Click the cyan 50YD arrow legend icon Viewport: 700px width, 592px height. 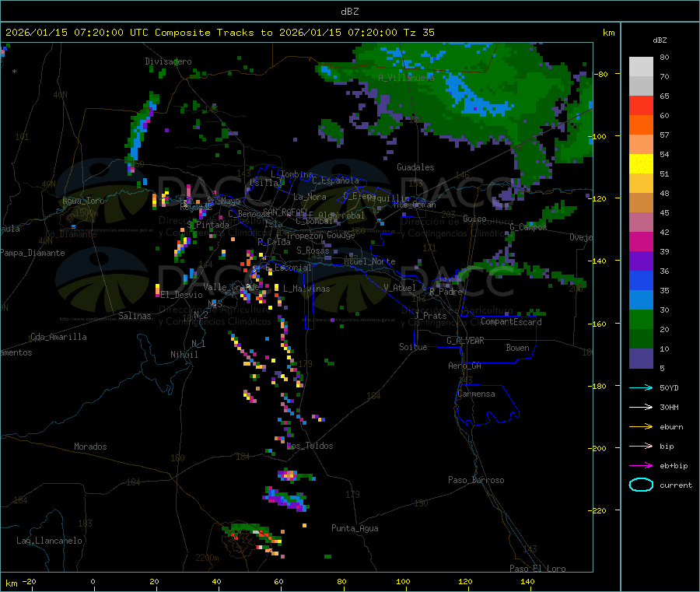641,387
